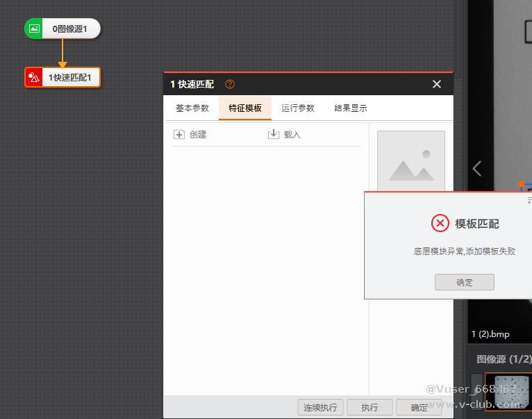This screenshot has height=419, width=532.
Task: Open the 运行参数 tab
Action: (x=298, y=108)
